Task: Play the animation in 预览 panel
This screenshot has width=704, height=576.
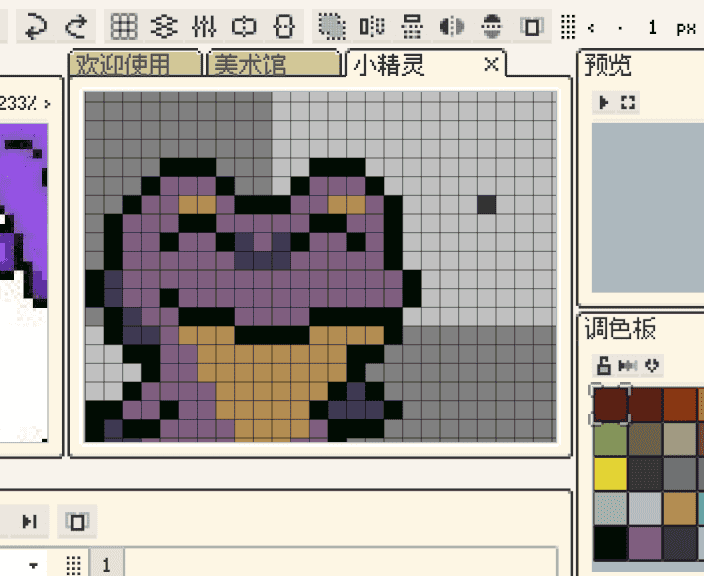Action: point(604,102)
